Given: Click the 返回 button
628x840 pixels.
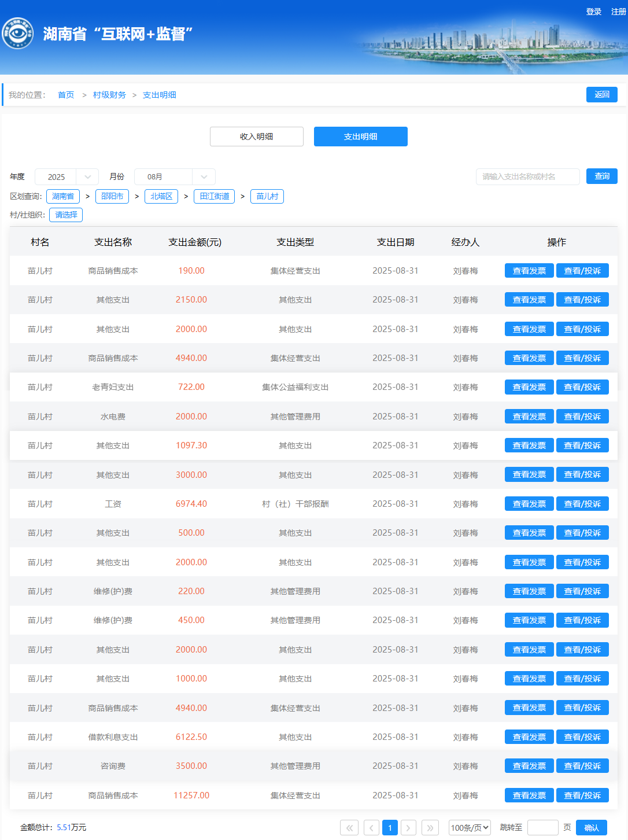Looking at the screenshot, I should (x=601, y=94).
